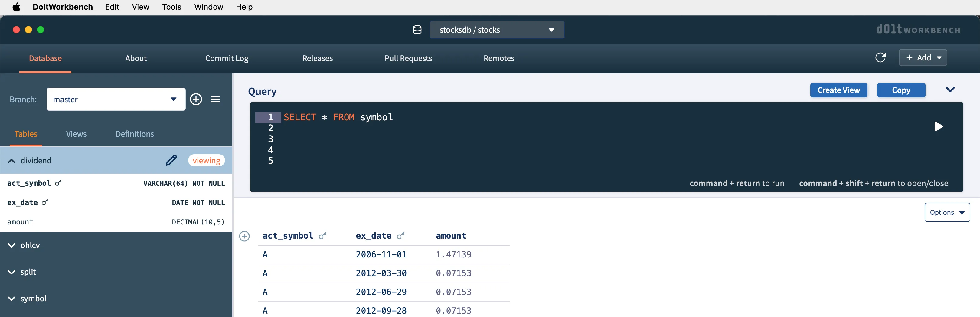Switch to the Commit Log tab
The width and height of the screenshot is (980, 317).
(227, 58)
